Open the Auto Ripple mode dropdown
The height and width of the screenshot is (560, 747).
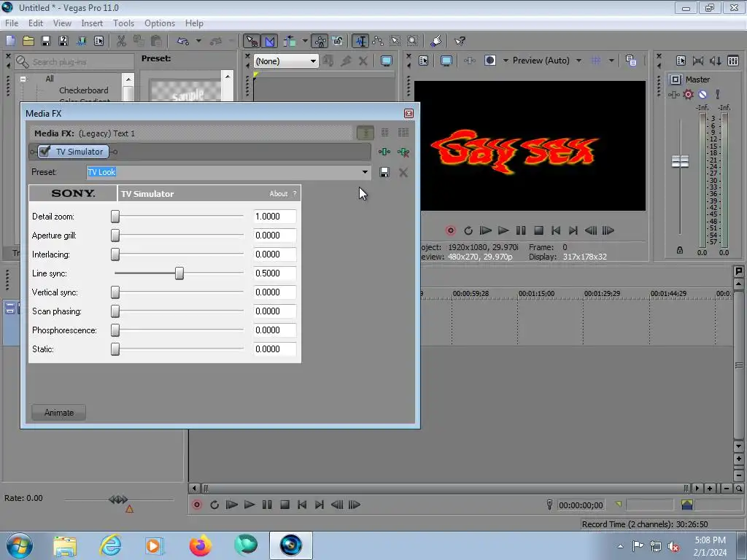(305, 41)
